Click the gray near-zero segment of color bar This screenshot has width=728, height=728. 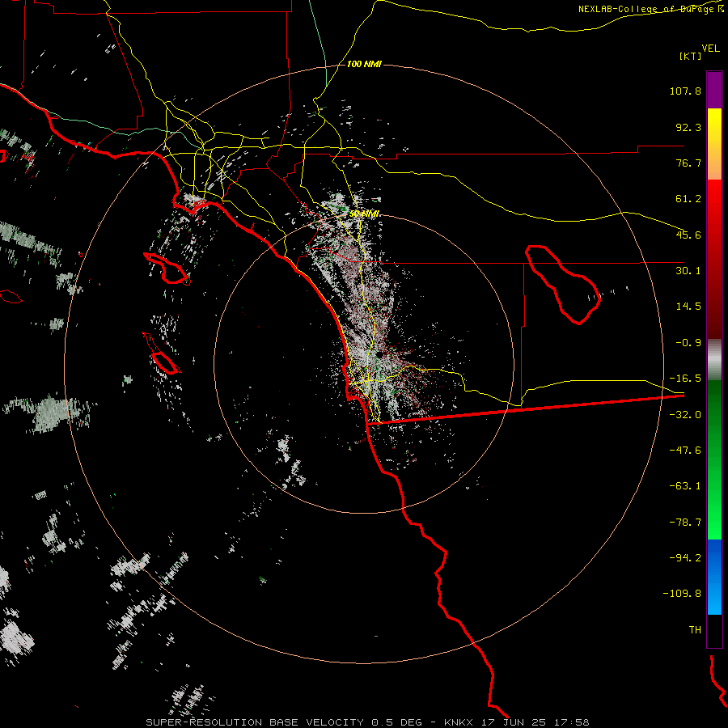point(714,360)
